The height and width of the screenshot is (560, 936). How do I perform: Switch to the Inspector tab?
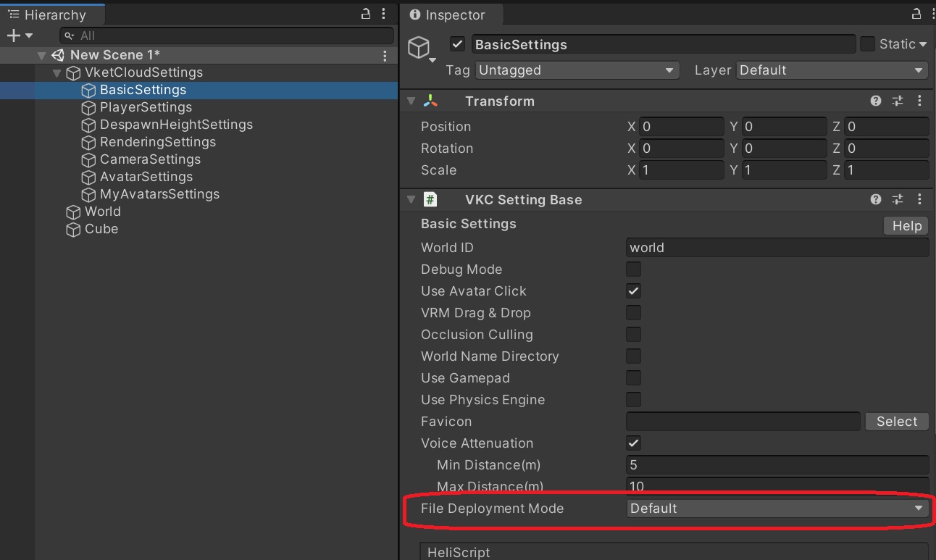tap(451, 14)
